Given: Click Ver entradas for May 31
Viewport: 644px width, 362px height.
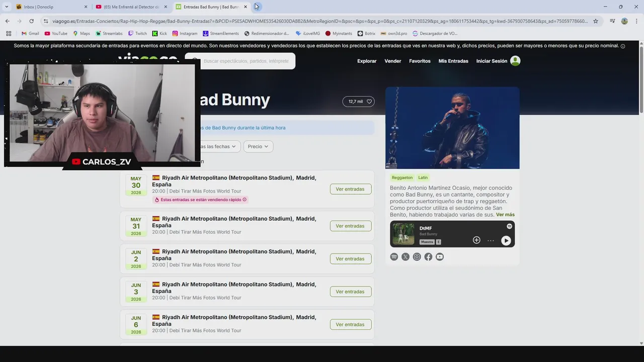Looking at the screenshot, I should [351, 226].
